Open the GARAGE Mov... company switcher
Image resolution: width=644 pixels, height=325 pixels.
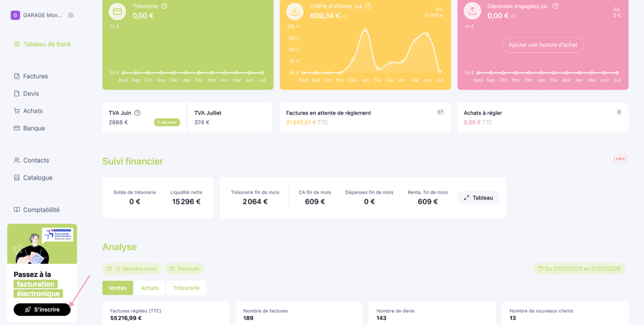[x=42, y=15]
